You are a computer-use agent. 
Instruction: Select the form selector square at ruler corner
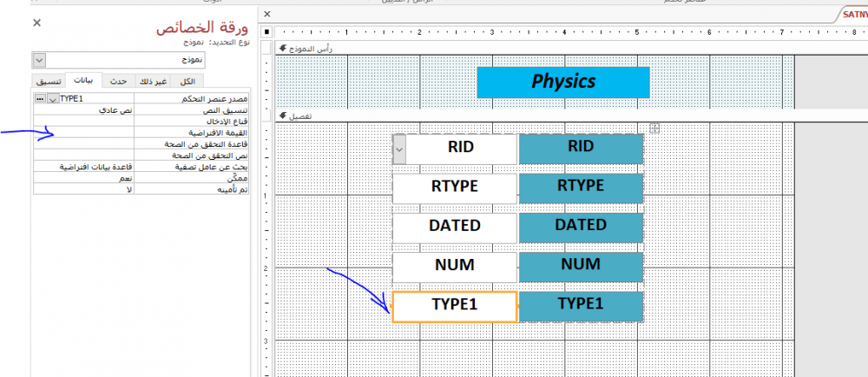point(266,32)
